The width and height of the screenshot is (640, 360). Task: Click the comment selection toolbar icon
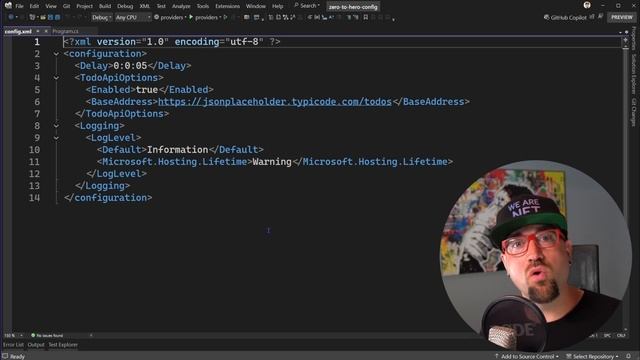point(349,17)
